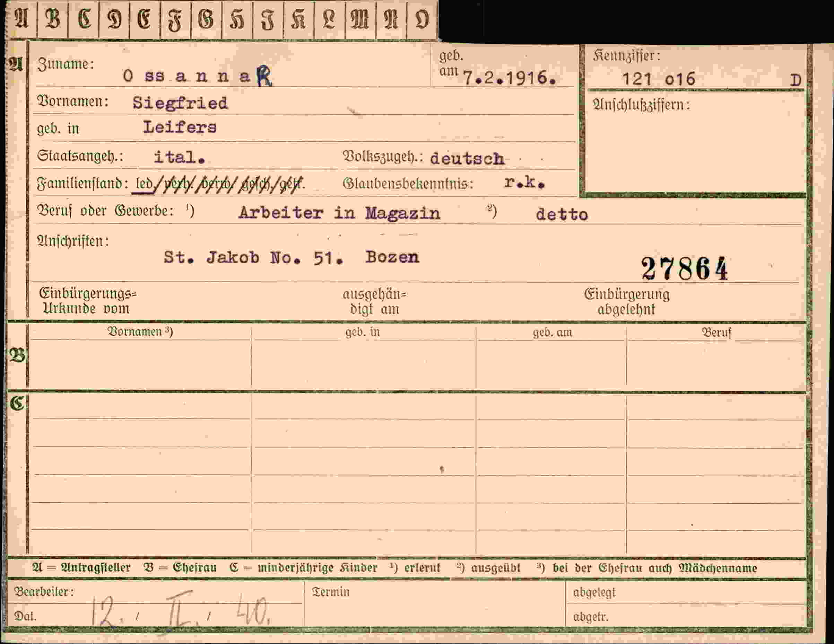Select the index tab letter C
Viewport: 834px width, 644px height.
pyautogui.click(x=84, y=19)
